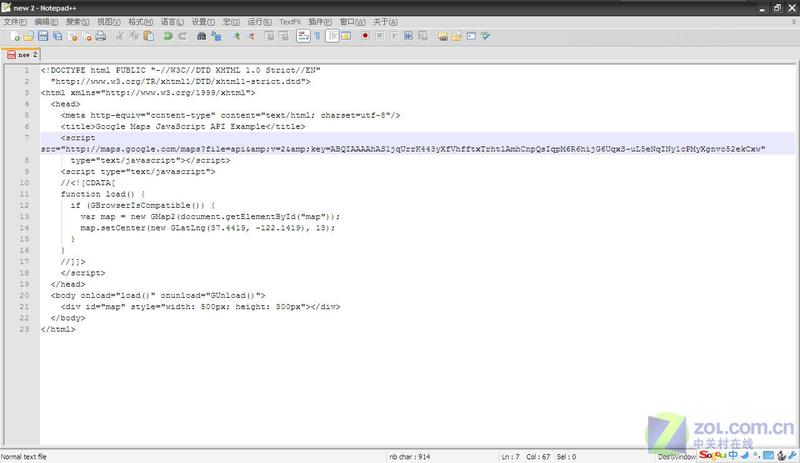This screenshot has height=463, width=800.
Task: Open the 视图(V) menu
Action: tap(109, 22)
